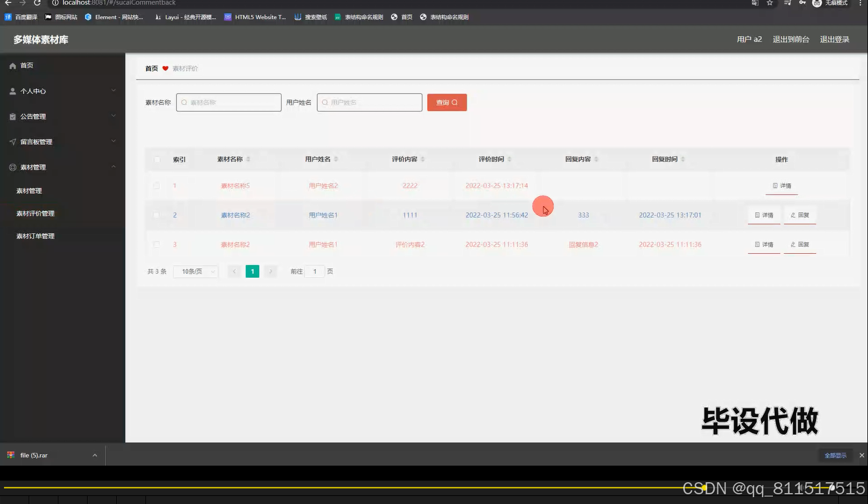Click cell 2022-03-25 13:17:01
The width and height of the screenshot is (868, 504).
coord(670,215)
